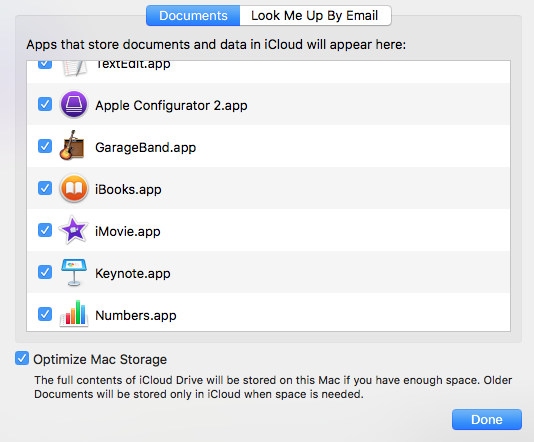The image size is (534, 442).
Task: Select the Keynote.app row label
Action: [133, 273]
